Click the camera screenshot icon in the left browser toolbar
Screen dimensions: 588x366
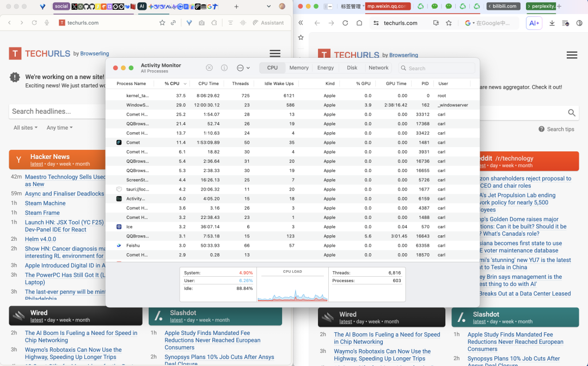[x=201, y=23]
